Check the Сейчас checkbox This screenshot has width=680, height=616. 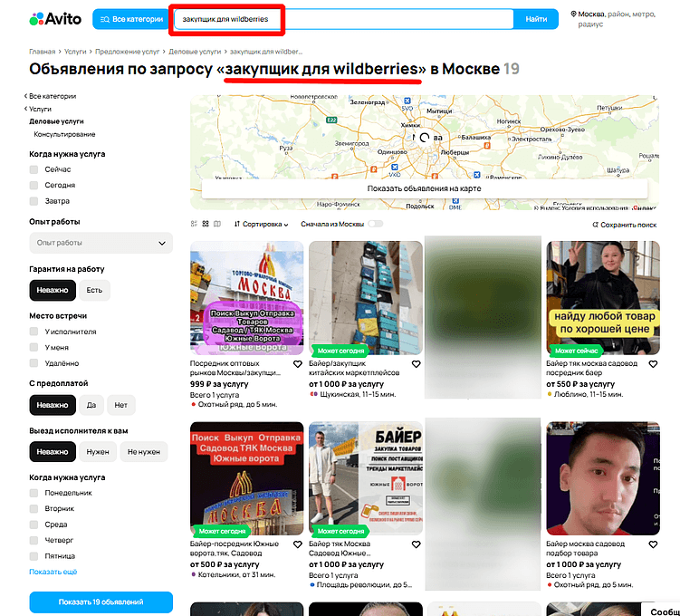(34, 169)
